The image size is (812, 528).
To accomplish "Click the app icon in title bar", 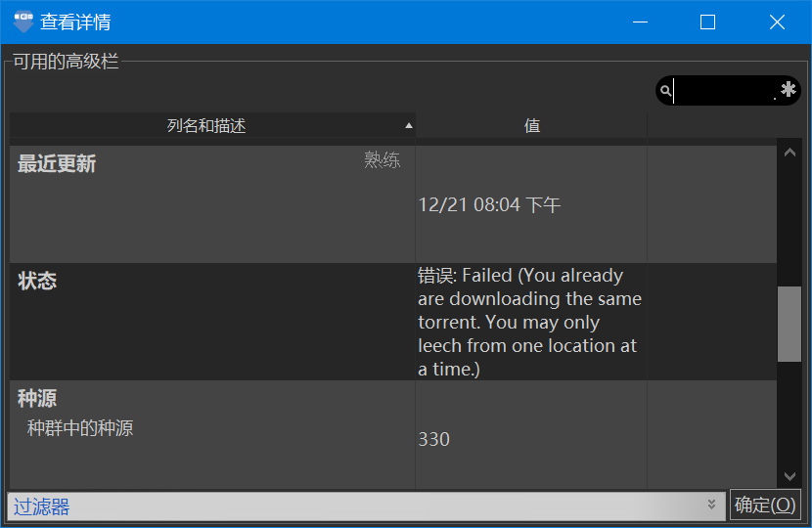I will point(23,22).
